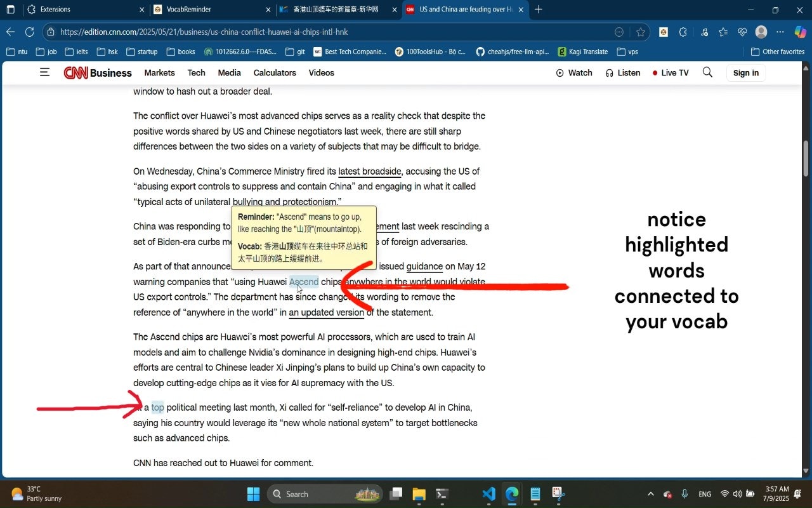Open Browser essentials heart icon
This screenshot has height=508, width=812.
pyautogui.click(x=742, y=32)
